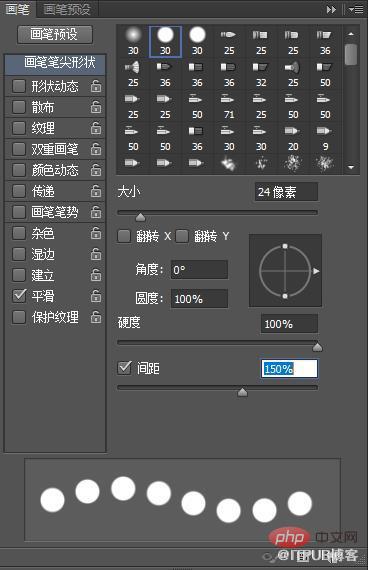This screenshot has width=368, height=570.
Task: Click the brush list scrollbar thumb
Action: 351,54
